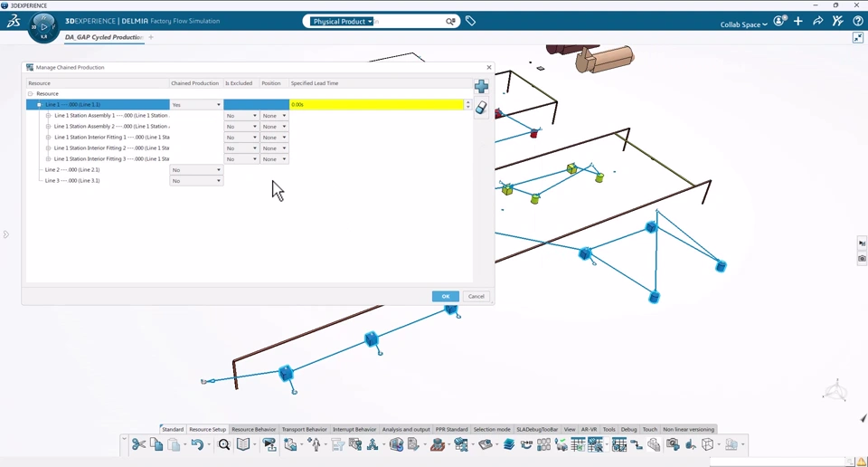Click the tag icon beside search bar
Image resolution: width=868 pixels, height=467 pixels.
[470, 21]
